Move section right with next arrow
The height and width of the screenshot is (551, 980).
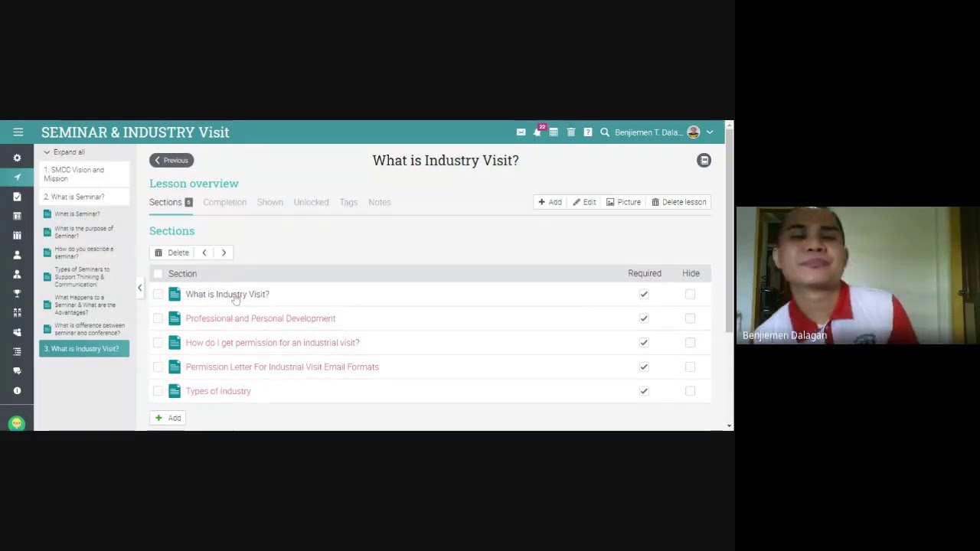tap(224, 253)
